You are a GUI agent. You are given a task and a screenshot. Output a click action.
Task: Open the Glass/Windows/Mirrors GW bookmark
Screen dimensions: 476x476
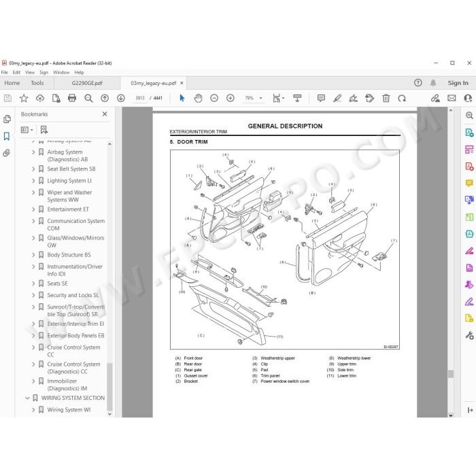point(75,241)
